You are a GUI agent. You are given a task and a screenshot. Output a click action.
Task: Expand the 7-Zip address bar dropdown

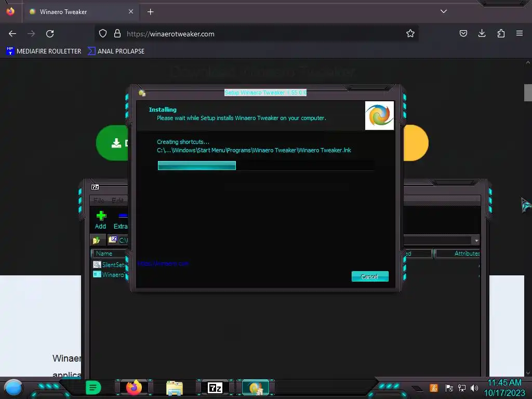(476, 241)
